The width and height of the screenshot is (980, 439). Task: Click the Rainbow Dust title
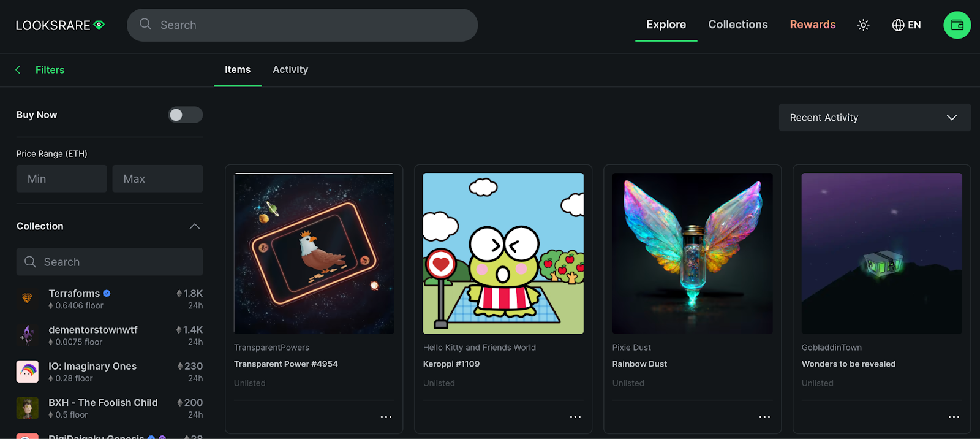point(640,364)
